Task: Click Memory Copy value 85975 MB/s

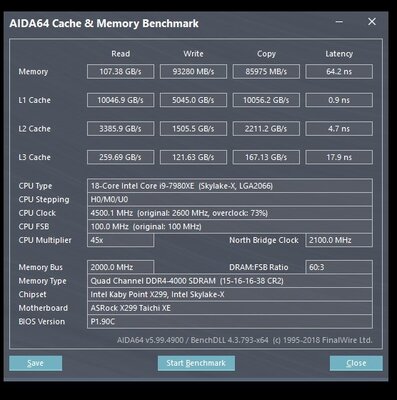Action: [266, 71]
